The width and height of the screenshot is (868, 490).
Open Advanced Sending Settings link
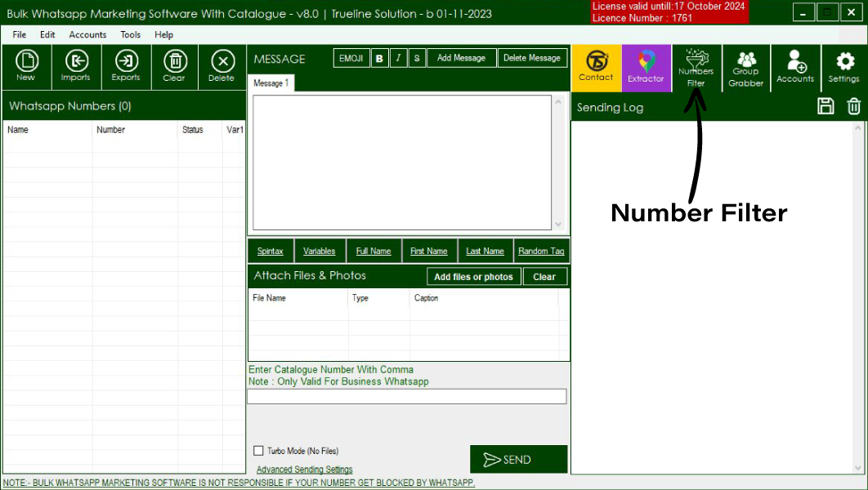pos(305,470)
